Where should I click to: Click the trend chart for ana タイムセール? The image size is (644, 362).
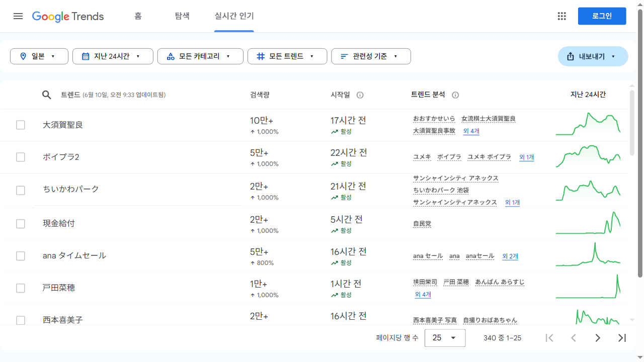pyautogui.click(x=588, y=254)
